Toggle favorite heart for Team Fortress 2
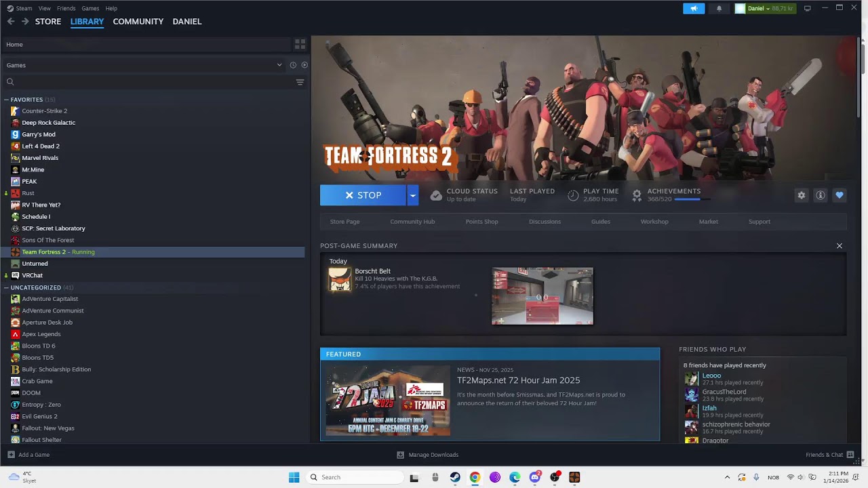868x488 pixels. pyautogui.click(x=840, y=195)
